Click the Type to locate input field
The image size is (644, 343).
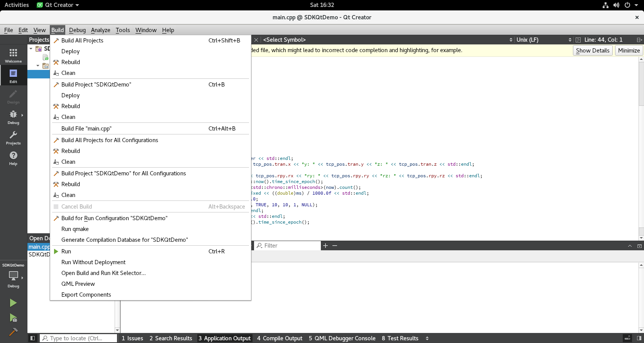pyautogui.click(x=79, y=338)
